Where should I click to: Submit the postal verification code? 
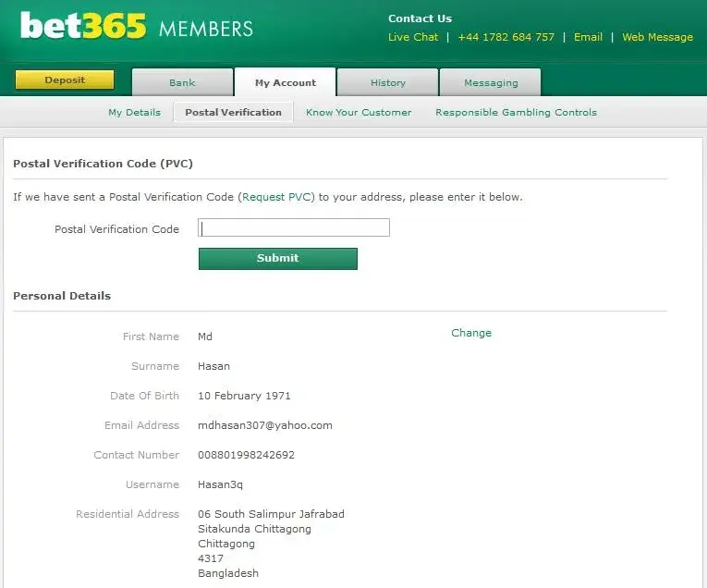click(x=277, y=258)
